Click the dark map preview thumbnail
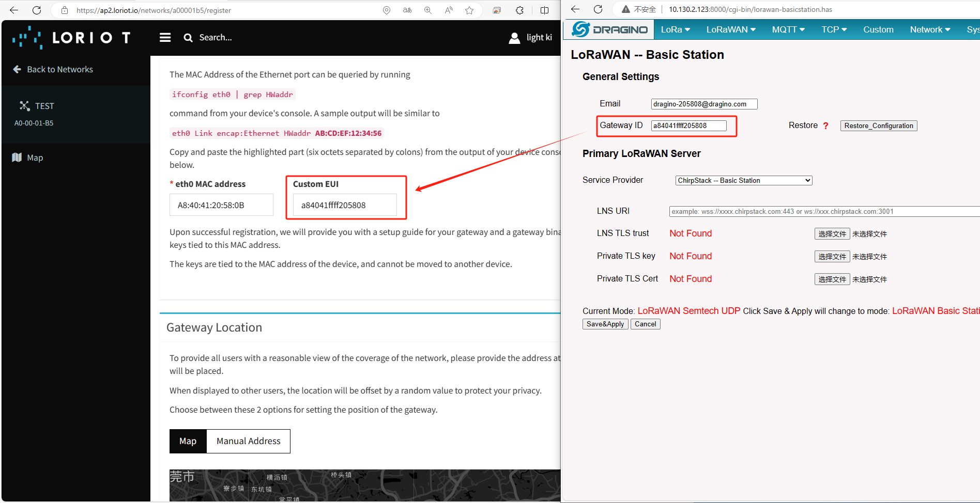 pos(365,485)
